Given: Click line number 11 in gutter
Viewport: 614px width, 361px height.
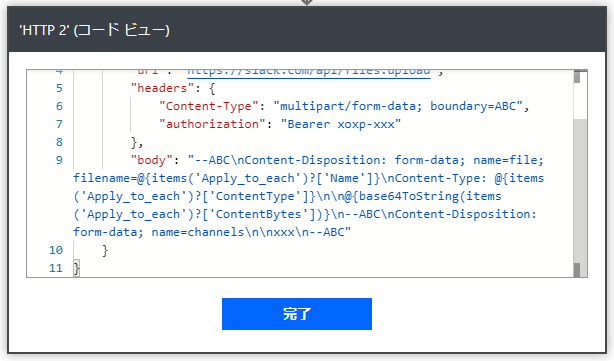Looking at the screenshot, I should pos(56,268).
